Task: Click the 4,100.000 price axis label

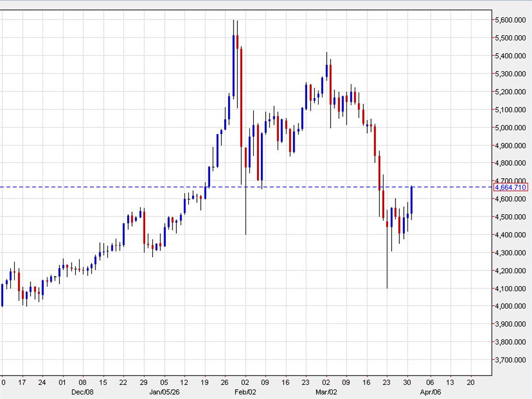Action: point(510,288)
